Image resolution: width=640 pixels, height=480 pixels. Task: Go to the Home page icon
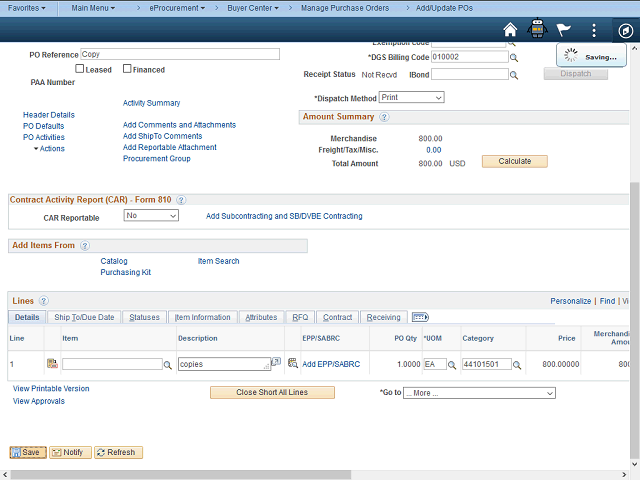coord(510,30)
